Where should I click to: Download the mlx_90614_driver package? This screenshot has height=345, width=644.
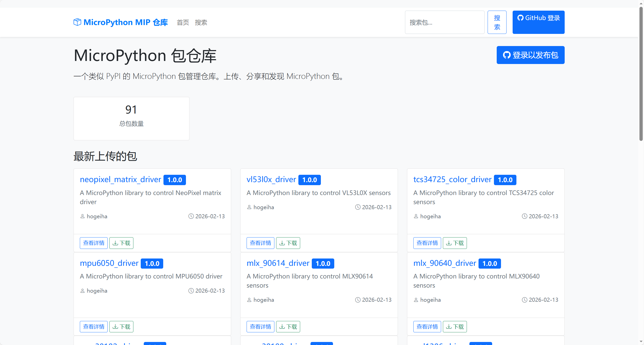(x=288, y=326)
